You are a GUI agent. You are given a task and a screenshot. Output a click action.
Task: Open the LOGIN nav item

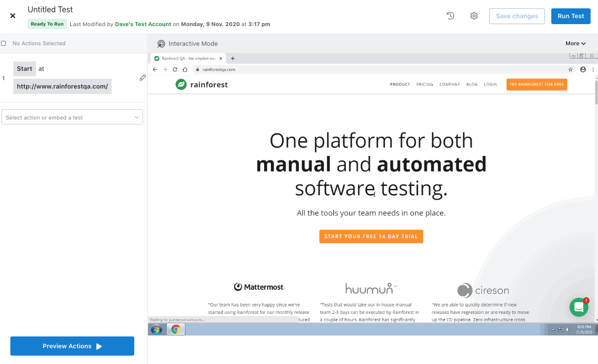click(490, 85)
